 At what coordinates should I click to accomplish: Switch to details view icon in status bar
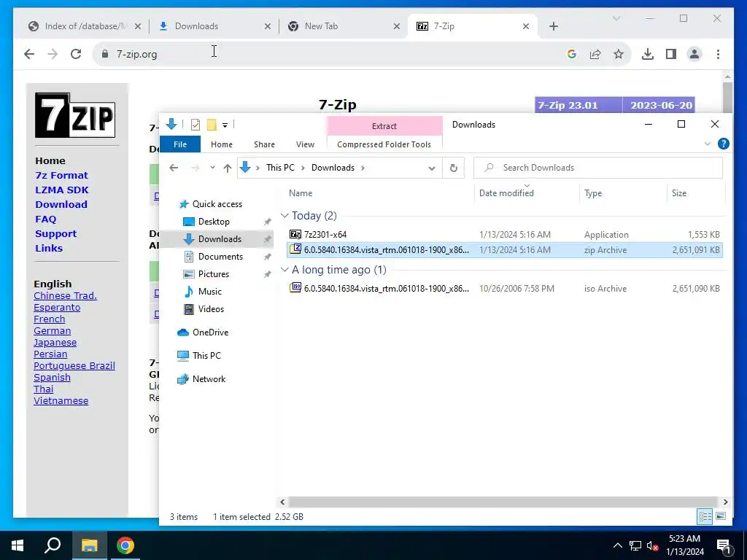click(x=705, y=516)
